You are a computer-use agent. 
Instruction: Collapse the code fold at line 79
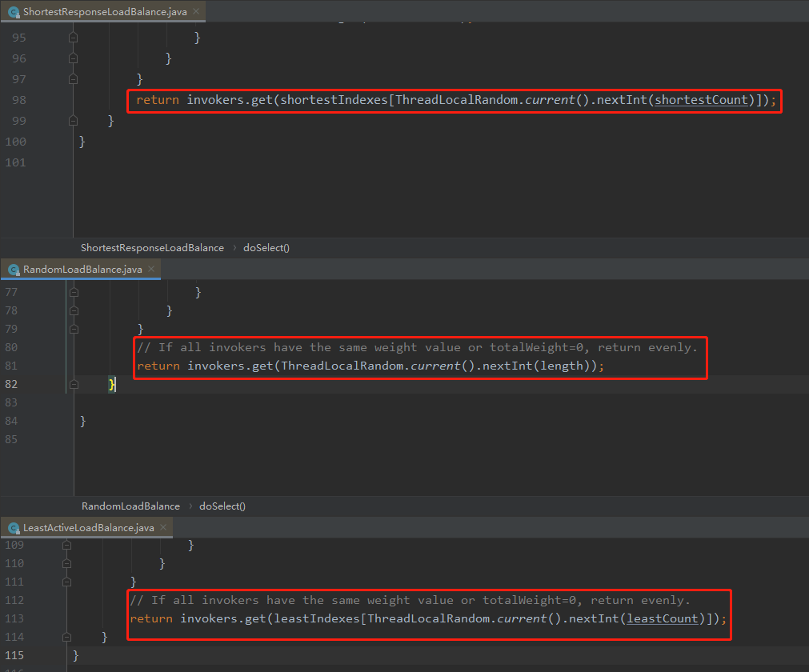(74, 329)
